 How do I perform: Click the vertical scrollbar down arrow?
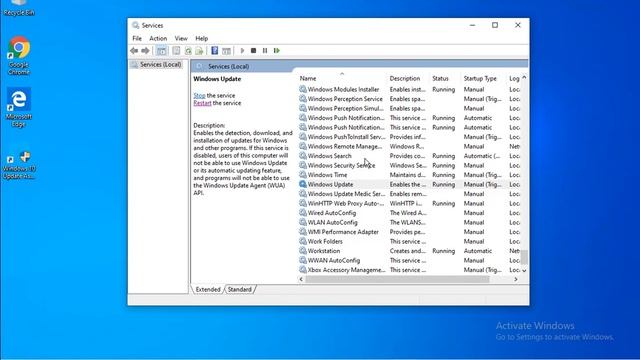(x=524, y=270)
